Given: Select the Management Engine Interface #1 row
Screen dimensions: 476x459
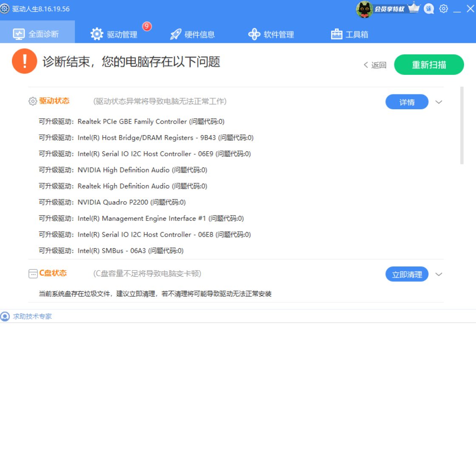Looking at the screenshot, I should [x=141, y=218].
